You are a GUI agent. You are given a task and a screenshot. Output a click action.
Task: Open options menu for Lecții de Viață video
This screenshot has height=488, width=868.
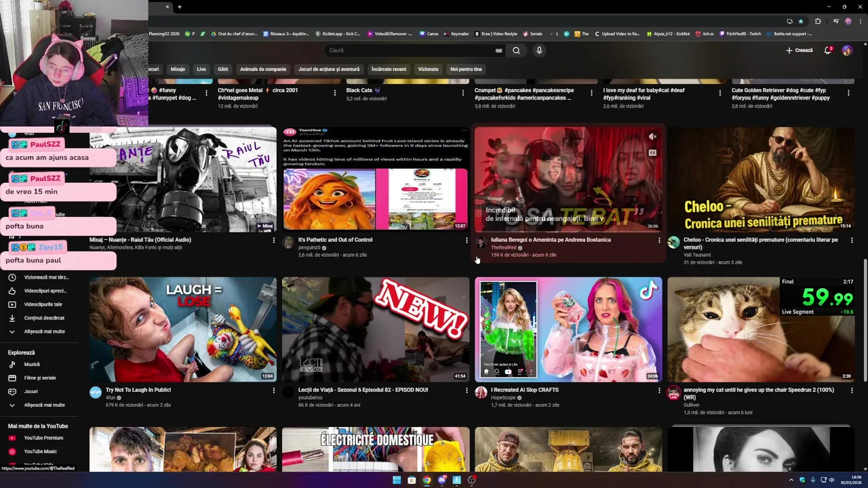(x=467, y=390)
